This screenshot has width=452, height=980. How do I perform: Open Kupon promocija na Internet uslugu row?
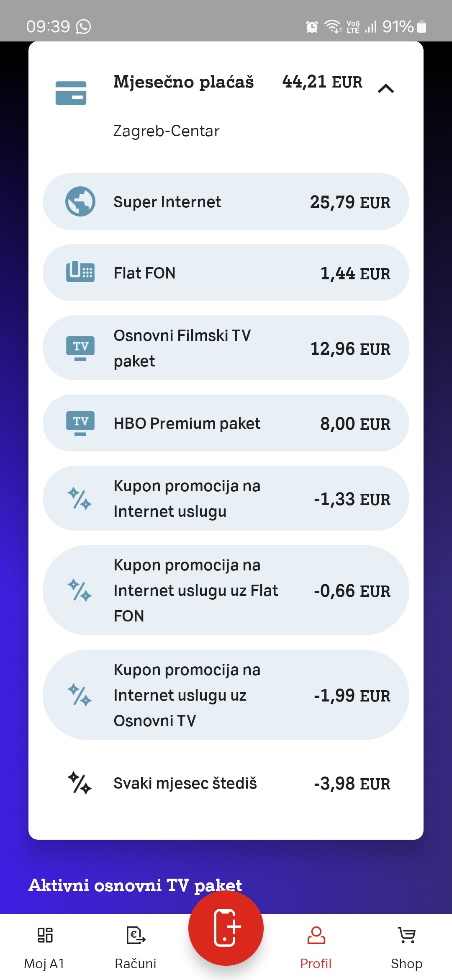[226, 498]
